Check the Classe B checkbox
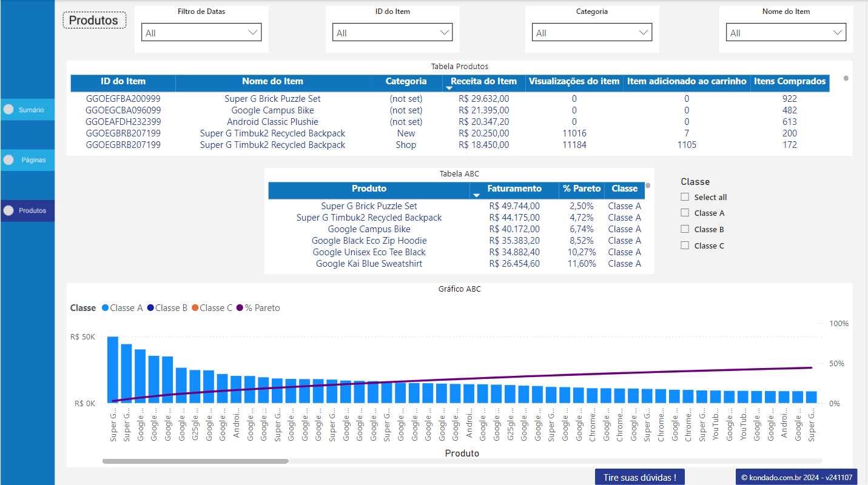 point(686,229)
